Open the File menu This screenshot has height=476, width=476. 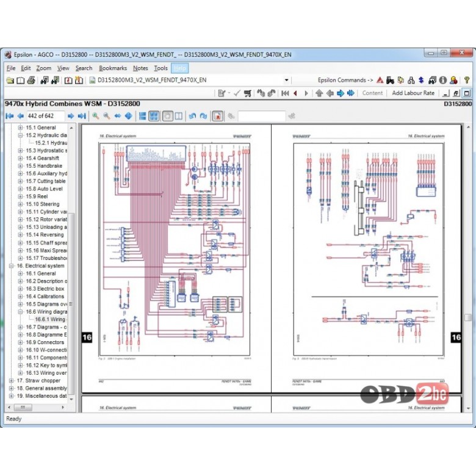pos(11,68)
